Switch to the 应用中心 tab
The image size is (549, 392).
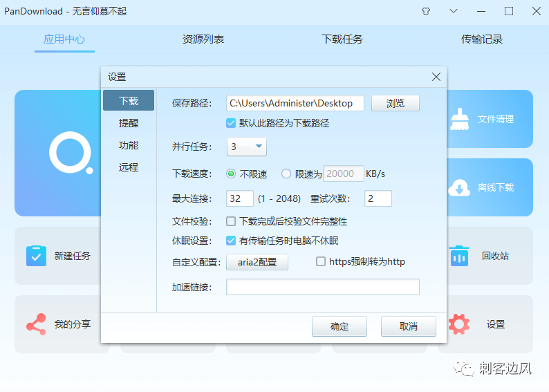pos(64,39)
